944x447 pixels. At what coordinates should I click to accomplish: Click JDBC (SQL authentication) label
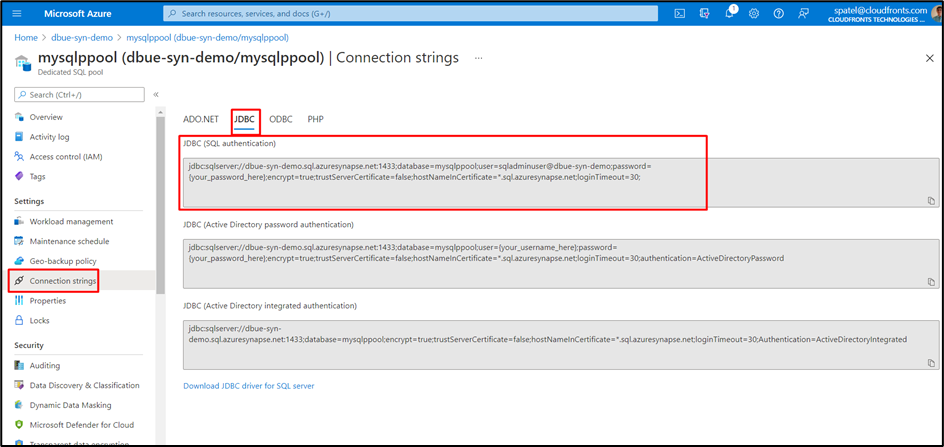pyautogui.click(x=229, y=143)
